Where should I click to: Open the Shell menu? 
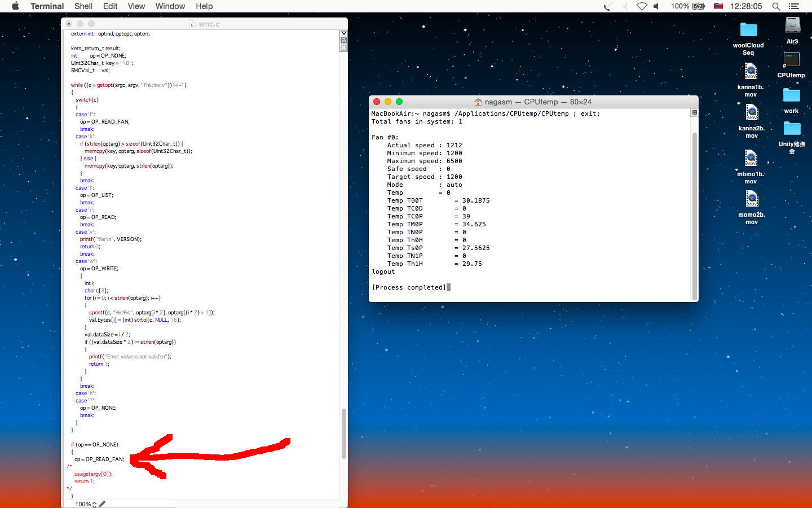pos(83,6)
